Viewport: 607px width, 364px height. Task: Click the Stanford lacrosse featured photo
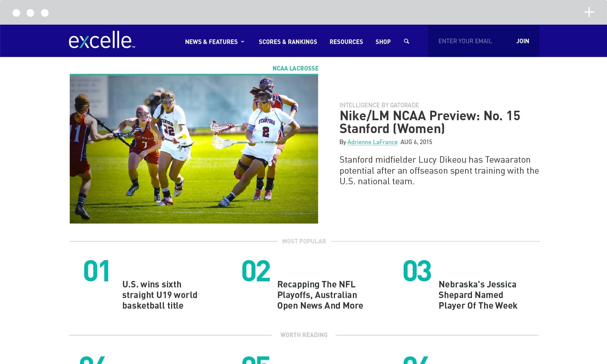194,149
